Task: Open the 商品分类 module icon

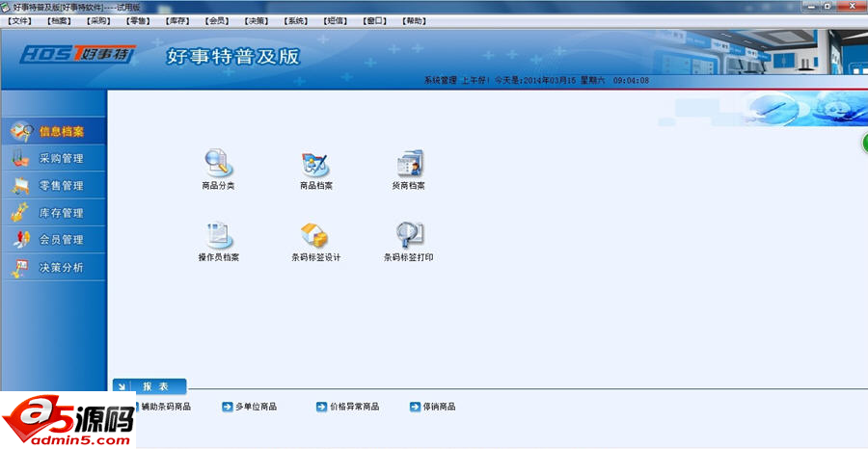Action: click(219, 163)
